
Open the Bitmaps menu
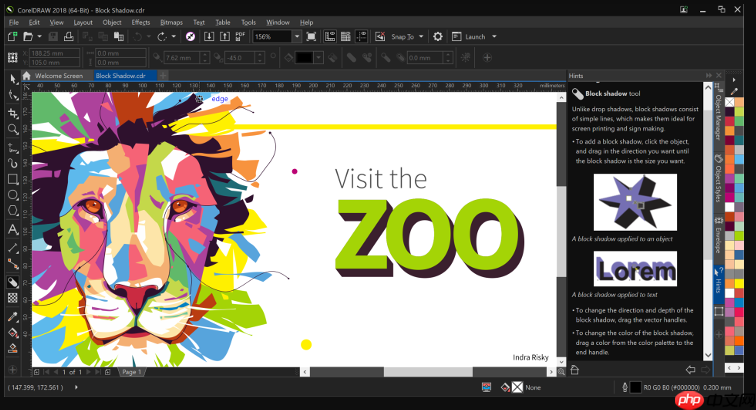[x=172, y=22]
